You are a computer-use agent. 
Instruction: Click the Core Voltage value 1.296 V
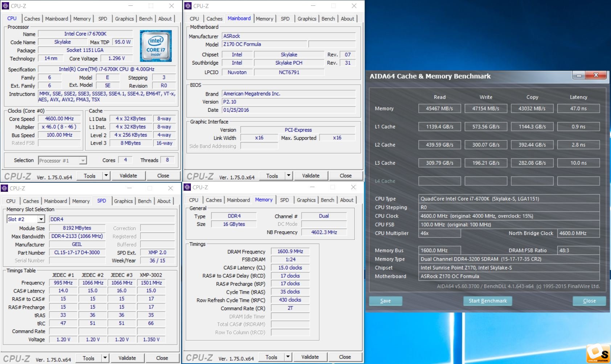coord(117,58)
